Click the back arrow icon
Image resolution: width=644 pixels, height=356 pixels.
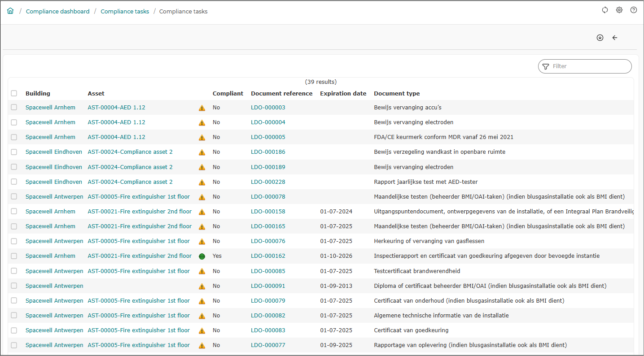(x=615, y=38)
